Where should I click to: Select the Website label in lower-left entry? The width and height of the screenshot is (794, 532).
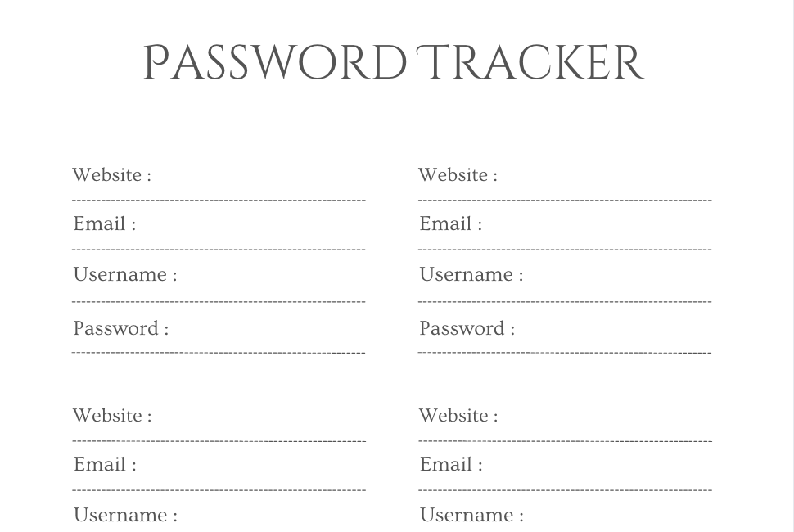coord(112,416)
